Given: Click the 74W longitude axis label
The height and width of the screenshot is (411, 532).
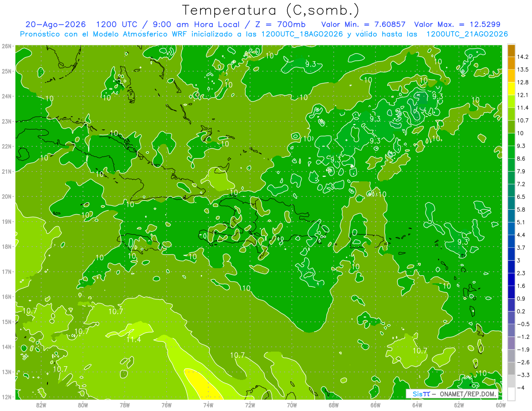Looking at the screenshot, I should coord(208,405).
